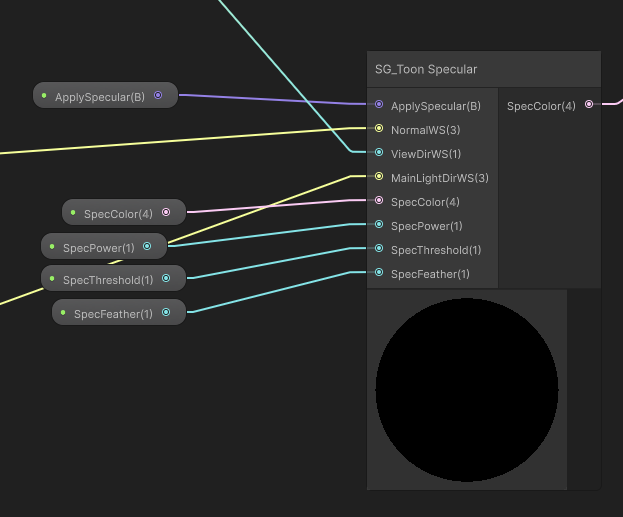Screen dimensions: 623x517
Task: Click the SpecThreshold(1) property node output port
Action: [166, 278]
